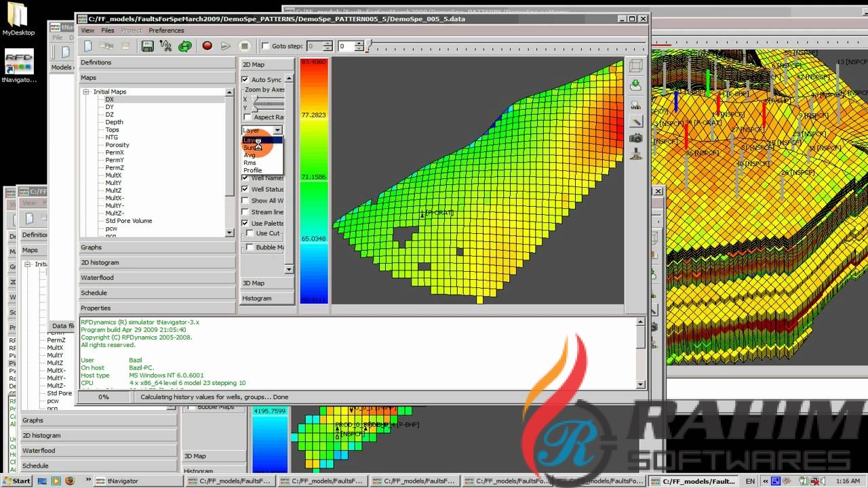The width and height of the screenshot is (868, 488).
Task: Uncheck the Well Status checkbox
Action: (x=245, y=189)
